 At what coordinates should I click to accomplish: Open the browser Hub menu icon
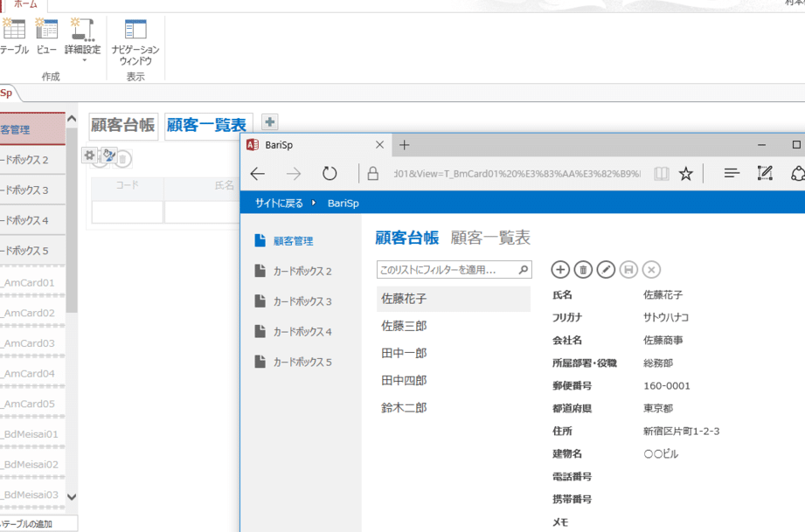[x=732, y=174]
